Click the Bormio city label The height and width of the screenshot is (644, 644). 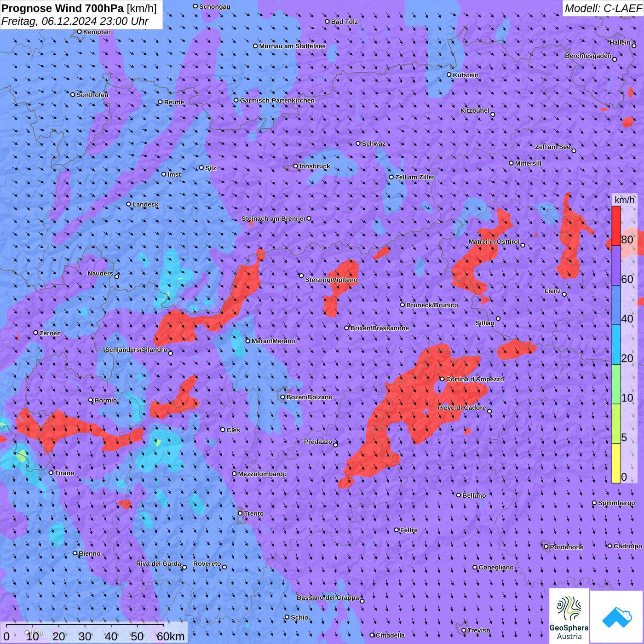click(x=106, y=400)
